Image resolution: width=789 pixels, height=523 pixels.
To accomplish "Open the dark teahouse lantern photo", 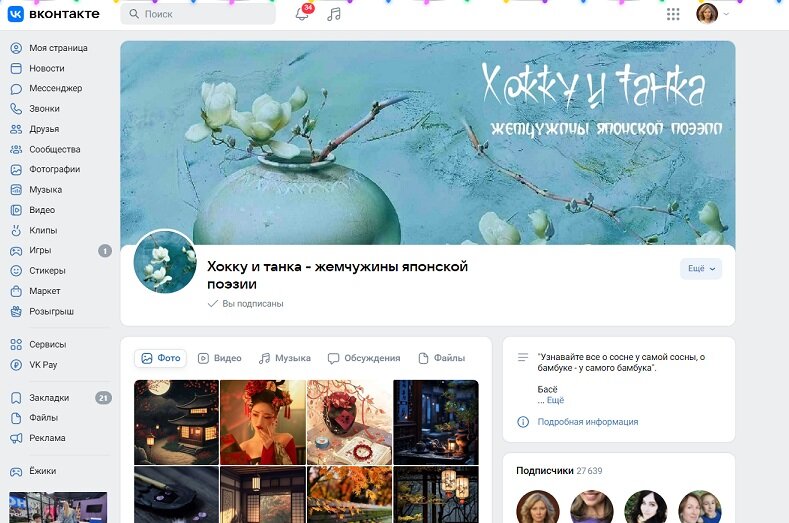I will coord(436,422).
